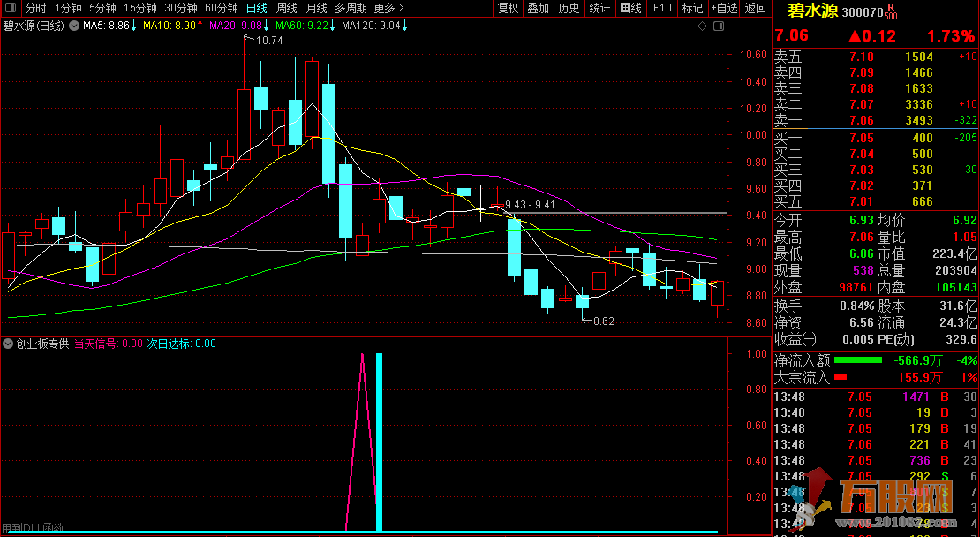Viewport: 980px width, 537px height.
Task: Select the 买五 7.01 order row
Action: point(876,202)
